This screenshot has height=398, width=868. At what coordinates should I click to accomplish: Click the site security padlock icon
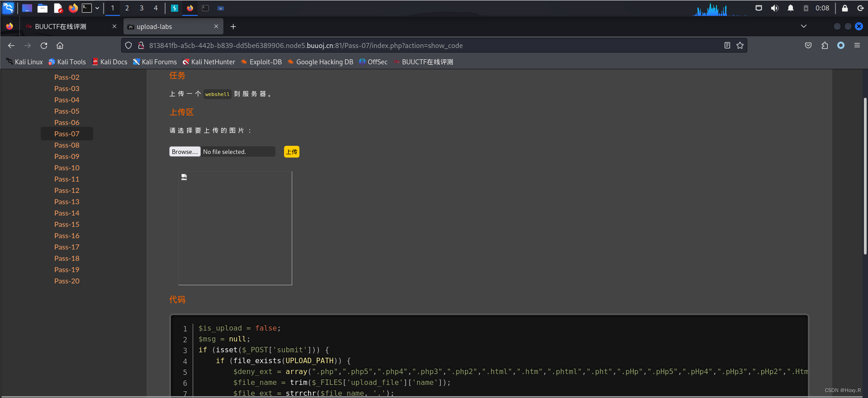point(141,45)
